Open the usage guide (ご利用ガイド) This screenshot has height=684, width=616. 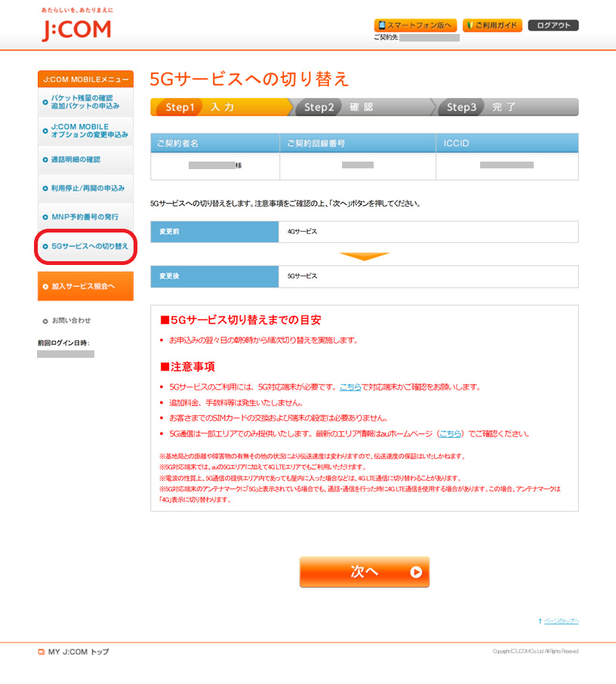coord(492,26)
